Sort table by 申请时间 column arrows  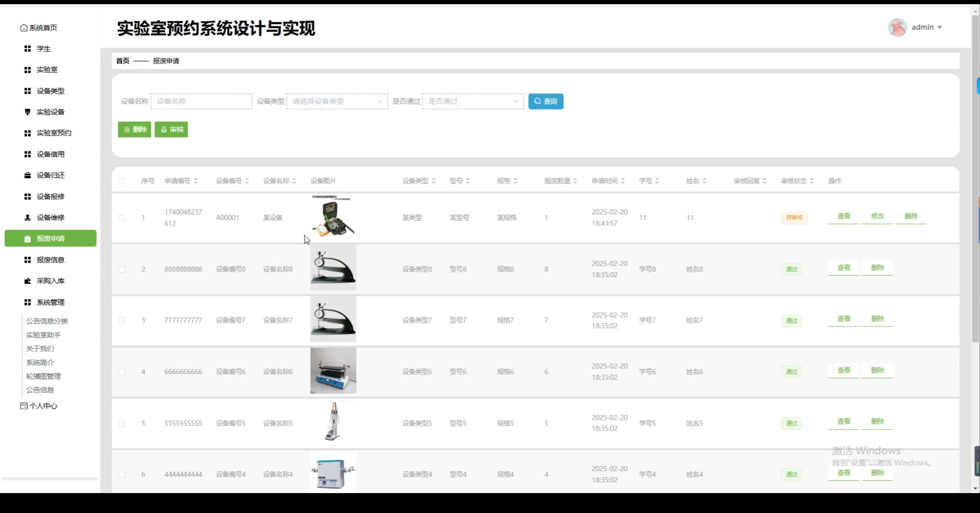[x=623, y=181]
